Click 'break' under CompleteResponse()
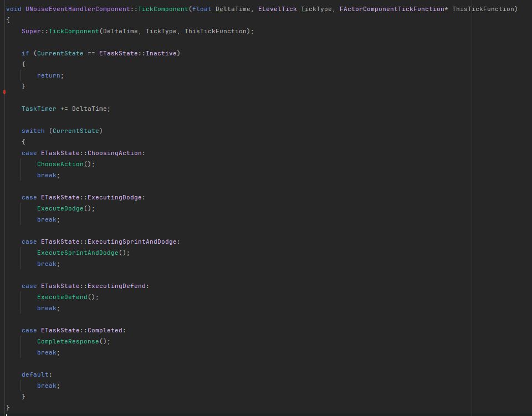Viewport: 532px width, 416px height. 47,353
